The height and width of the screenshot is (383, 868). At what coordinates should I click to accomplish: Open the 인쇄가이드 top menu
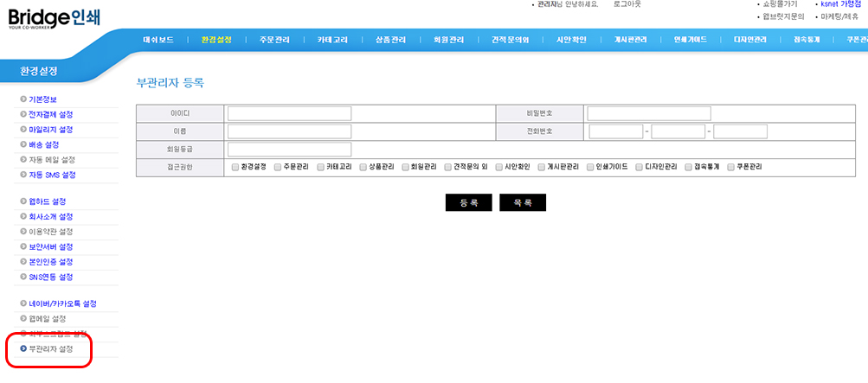point(691,40)
